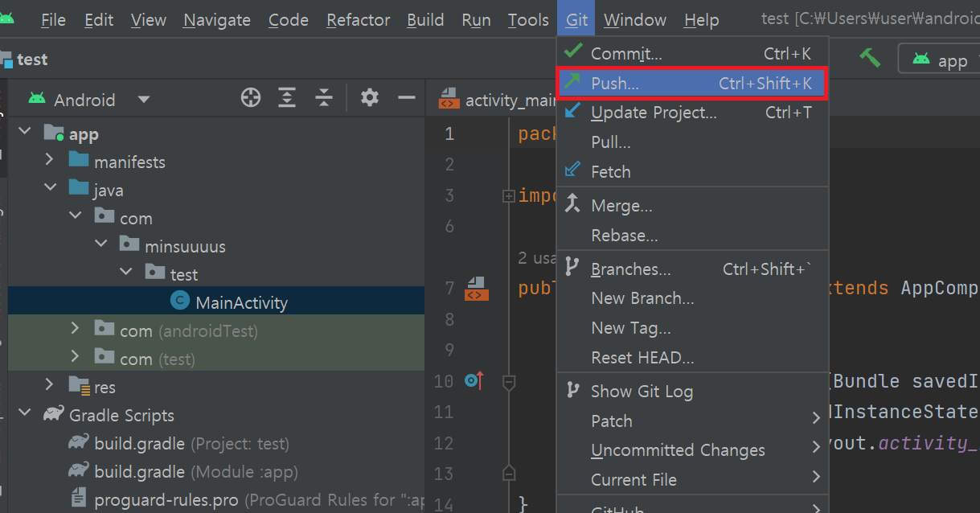The image size is (980, 513).
Task: Open the File menu
Action: (53, 20)
